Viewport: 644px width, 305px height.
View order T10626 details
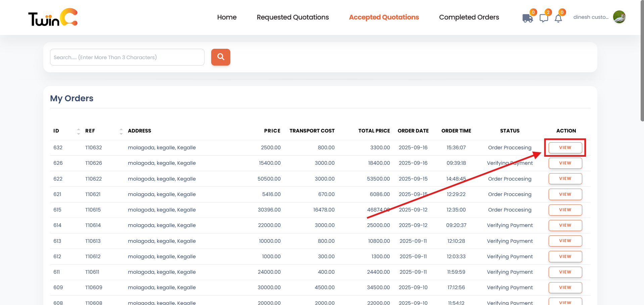[x=565, y=163]
